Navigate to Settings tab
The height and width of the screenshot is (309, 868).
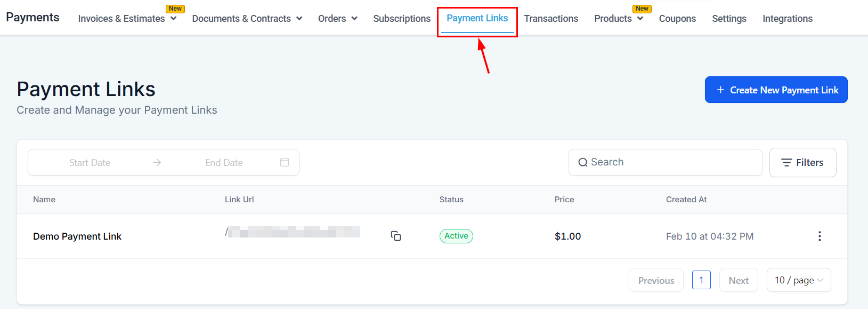coord(729,19)
